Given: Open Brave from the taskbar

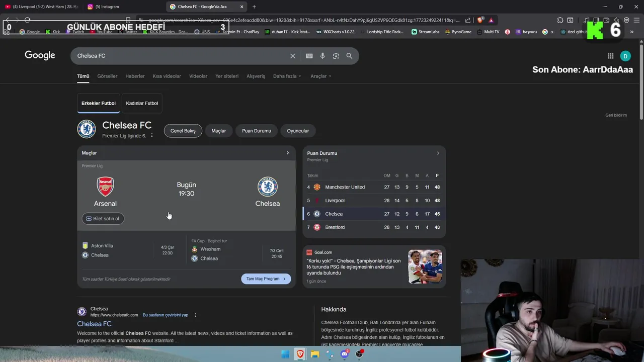Looking at the screenshot, I should point(300,354).
